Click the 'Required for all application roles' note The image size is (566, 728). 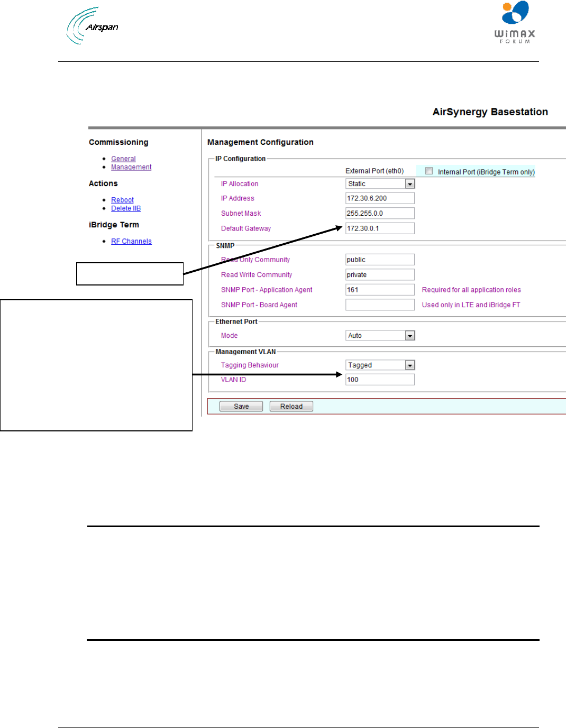coord(471,290)
